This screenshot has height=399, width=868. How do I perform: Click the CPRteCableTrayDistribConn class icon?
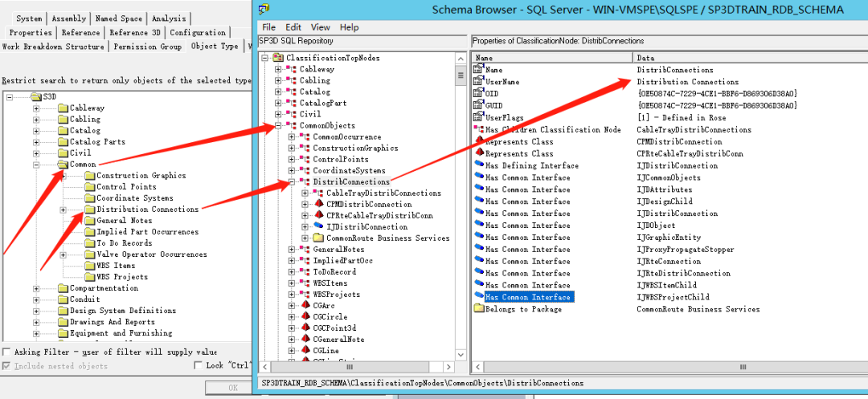[317, 215]
